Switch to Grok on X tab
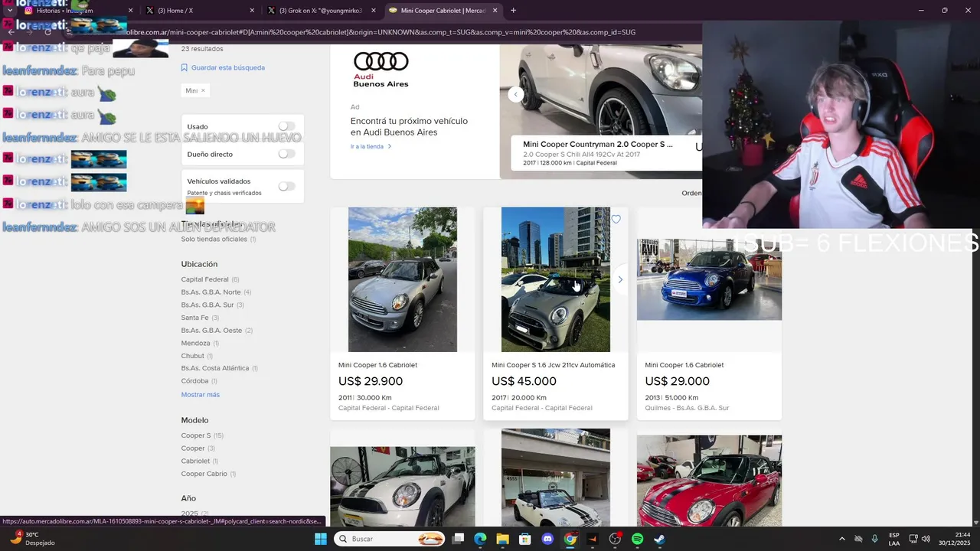The height and width of the screenshot is (551, 980). [321, 11]
